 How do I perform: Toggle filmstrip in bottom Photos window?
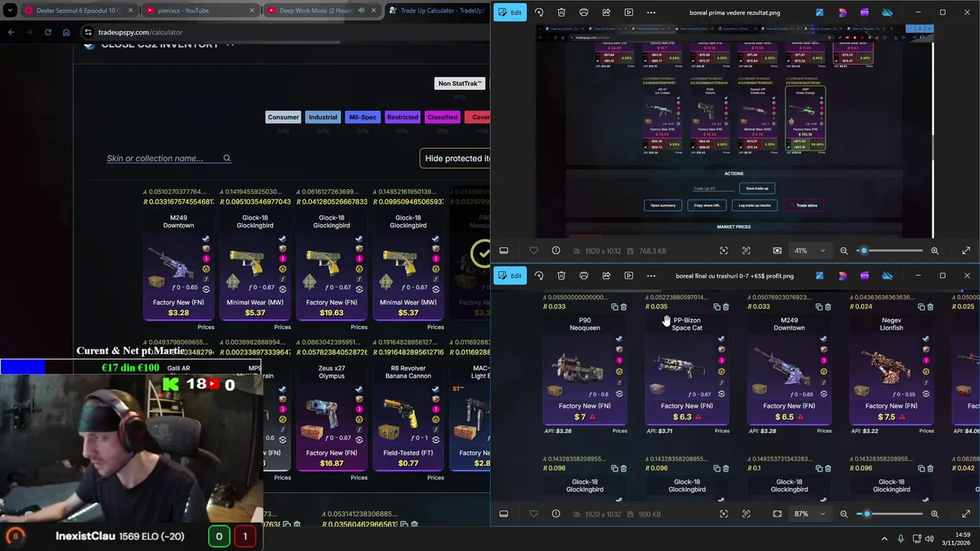pos(504,514)
